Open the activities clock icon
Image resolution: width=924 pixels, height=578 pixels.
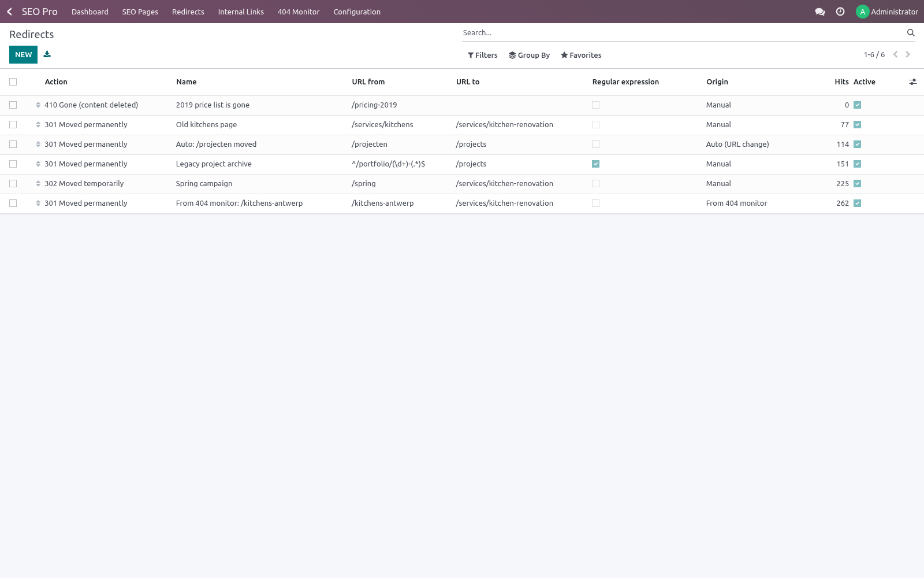840,12
